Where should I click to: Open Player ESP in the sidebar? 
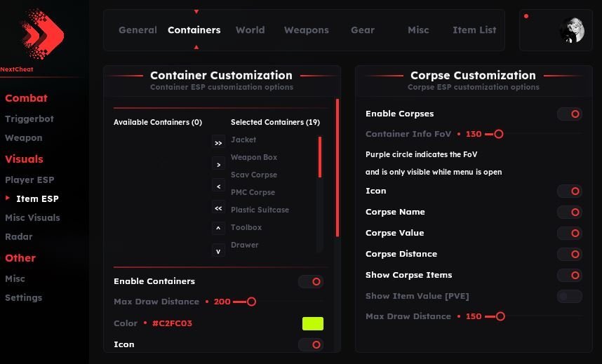tap(29, 180)
